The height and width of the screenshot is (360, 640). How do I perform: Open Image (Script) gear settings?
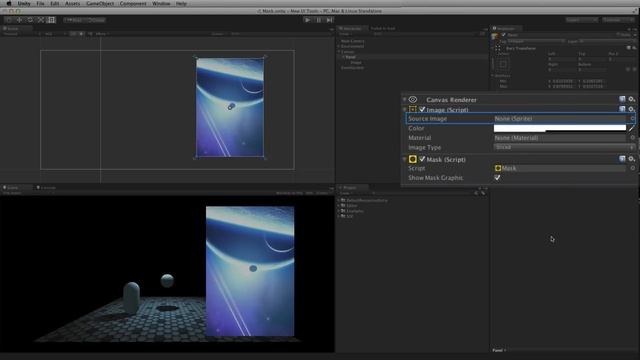631,109
